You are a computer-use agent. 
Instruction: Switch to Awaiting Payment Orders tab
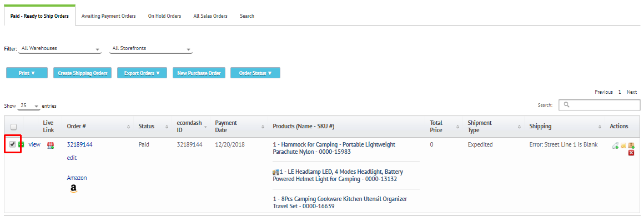pos(108,16)
